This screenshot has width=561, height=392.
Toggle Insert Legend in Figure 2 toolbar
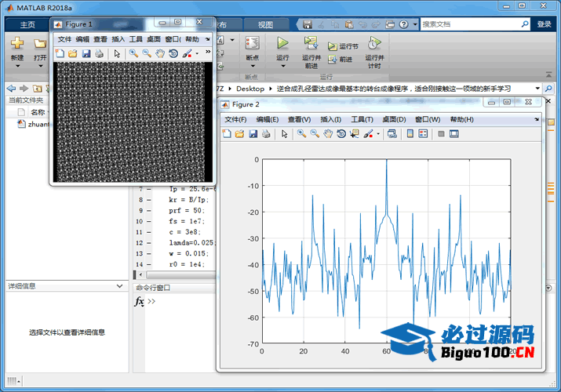click(423, 134)
